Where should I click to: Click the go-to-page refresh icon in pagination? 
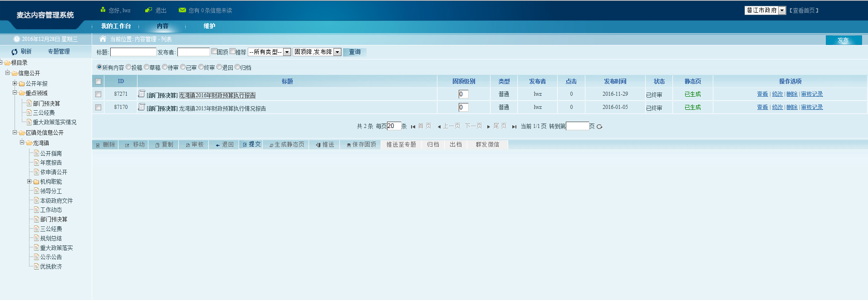click(599, 127)
